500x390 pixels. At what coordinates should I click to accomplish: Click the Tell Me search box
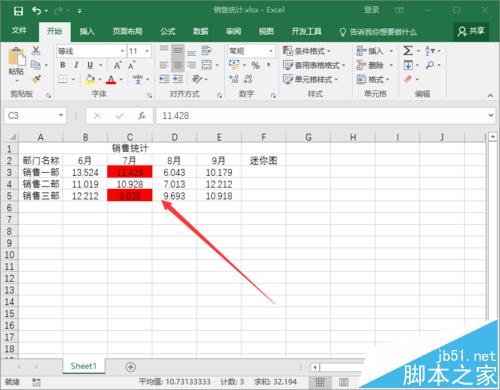click(378, 32)
